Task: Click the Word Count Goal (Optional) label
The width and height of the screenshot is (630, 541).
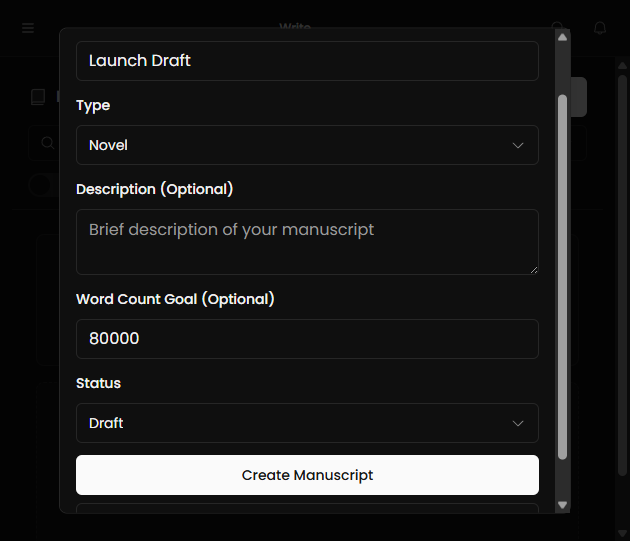Action: click(175, 299)
